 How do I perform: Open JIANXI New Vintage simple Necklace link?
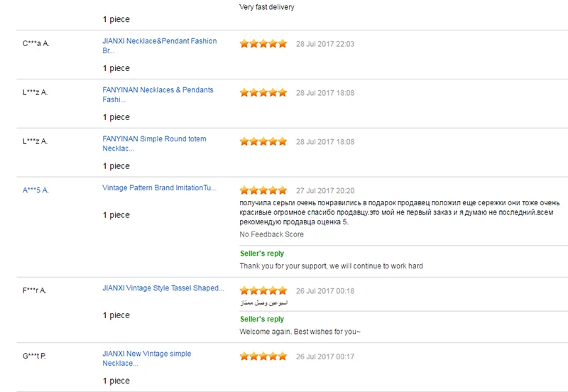[x=146, y=359]
